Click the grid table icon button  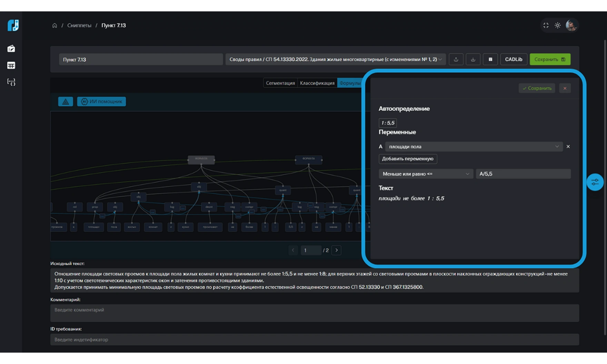(x=490, y=59)
